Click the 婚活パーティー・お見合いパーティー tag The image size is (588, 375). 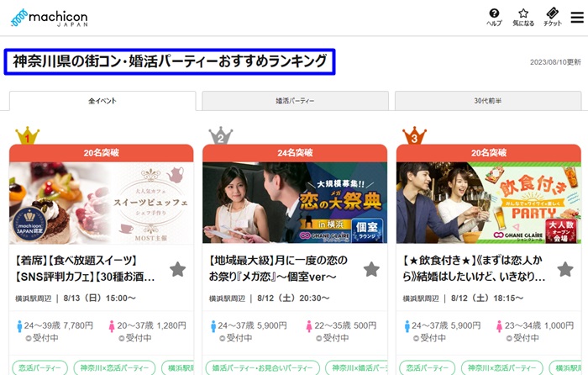[262, 367]
